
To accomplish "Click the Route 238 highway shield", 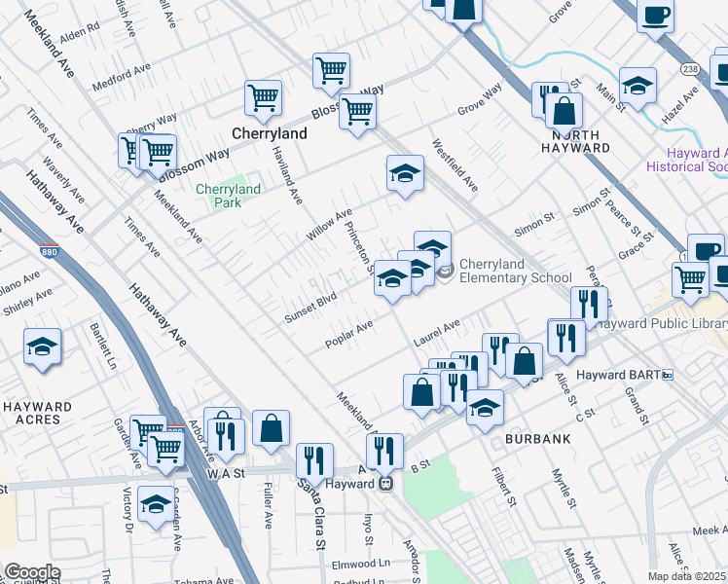I will pos(690,69).
